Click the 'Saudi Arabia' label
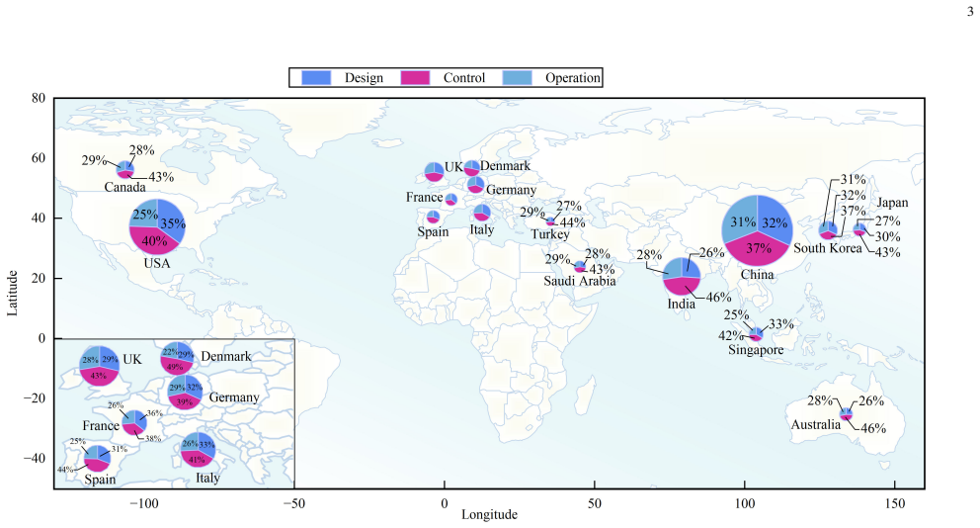This screenshot has width=980, height=528. (x=580, y=281)
